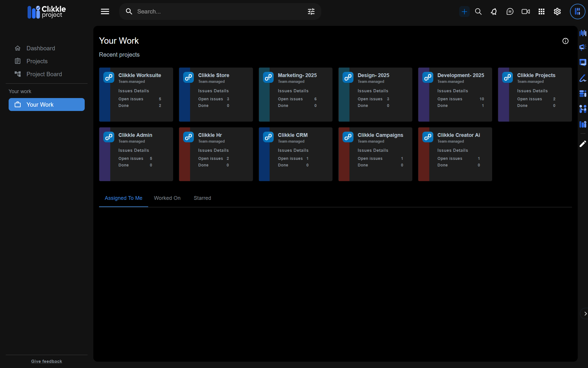Image resolution: width=588 pixels, height=368 pixels.
Task: Open the settings gear icon
Action: pos(557,11)
